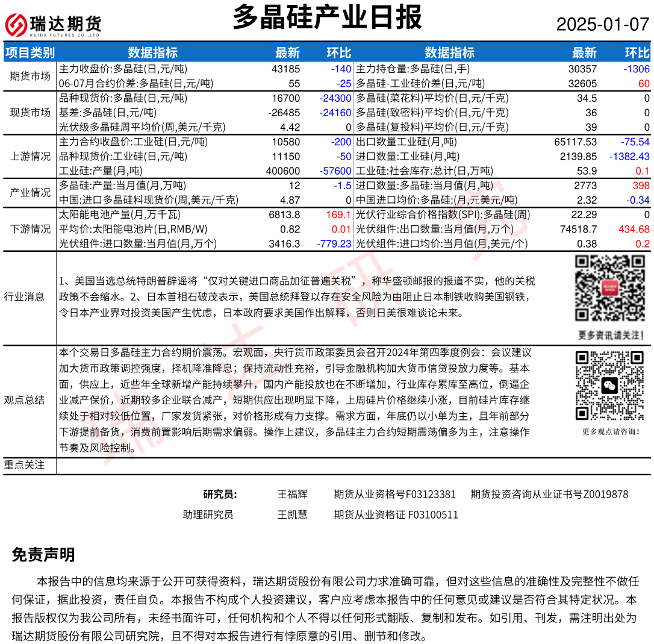Viewport: 654px width, 644px height.
Task: Click the Ruida Futures logo
Action: [53, 25]
